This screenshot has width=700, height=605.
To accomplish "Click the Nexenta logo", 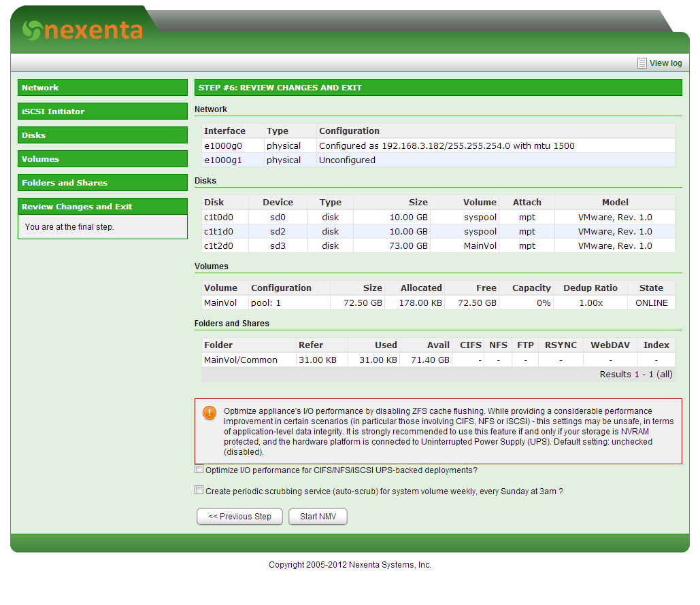I will 83,31.
